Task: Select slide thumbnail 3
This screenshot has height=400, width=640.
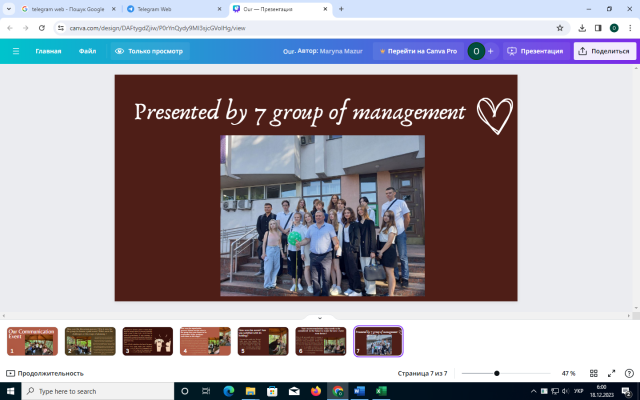Action: [148, 341]
